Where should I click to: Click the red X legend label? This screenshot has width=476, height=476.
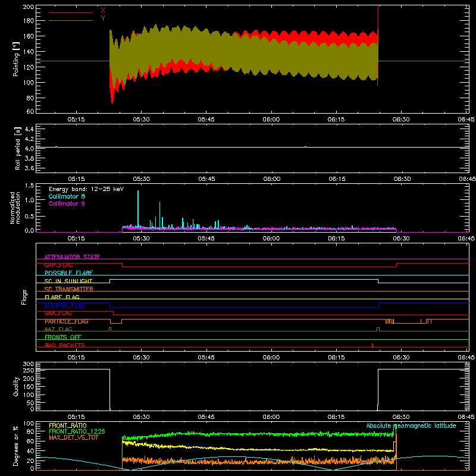[x=103, y=10]
